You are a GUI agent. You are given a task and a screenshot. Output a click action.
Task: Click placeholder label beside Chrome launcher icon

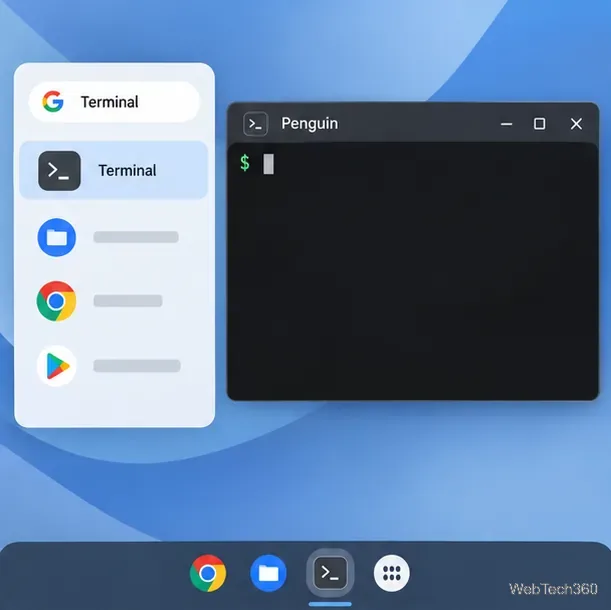128,301
